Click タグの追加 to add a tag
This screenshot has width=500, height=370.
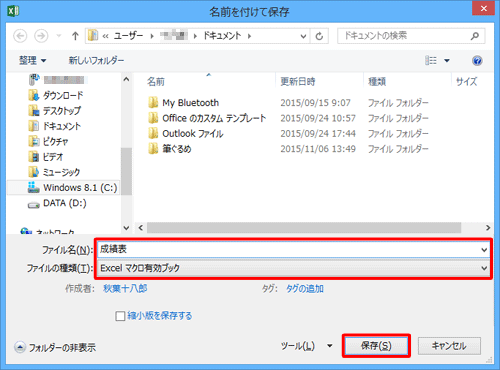point(305,289)
